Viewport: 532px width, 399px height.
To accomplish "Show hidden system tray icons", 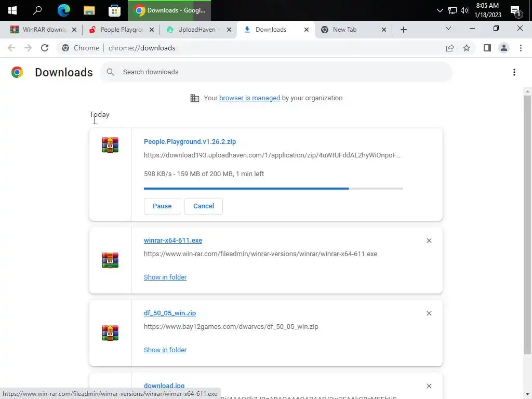I will [440, 10].
